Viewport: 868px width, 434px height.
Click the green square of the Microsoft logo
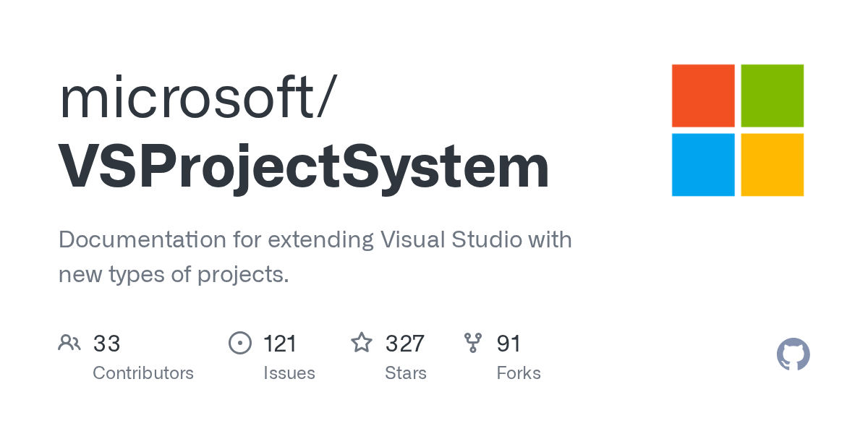coord(772,95)
